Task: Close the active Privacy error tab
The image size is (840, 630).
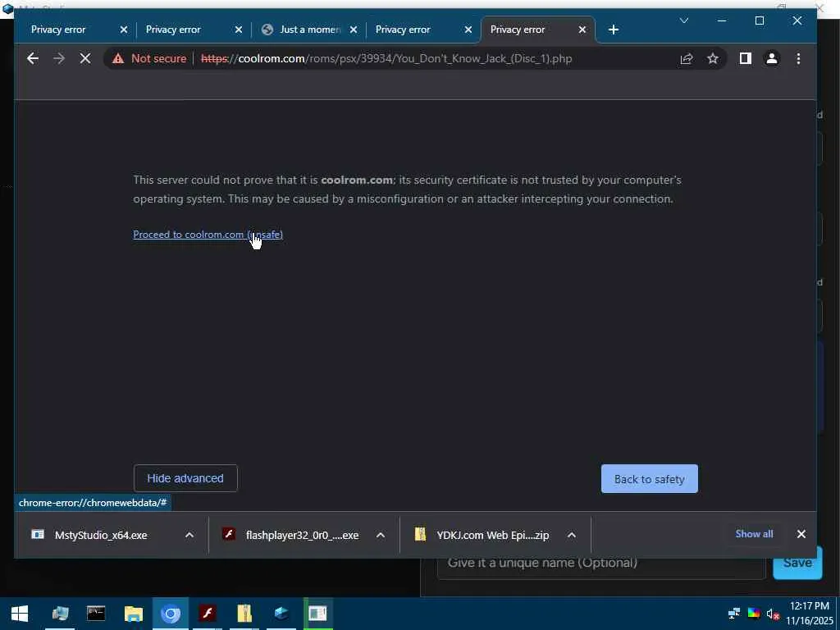Action: 582,30
